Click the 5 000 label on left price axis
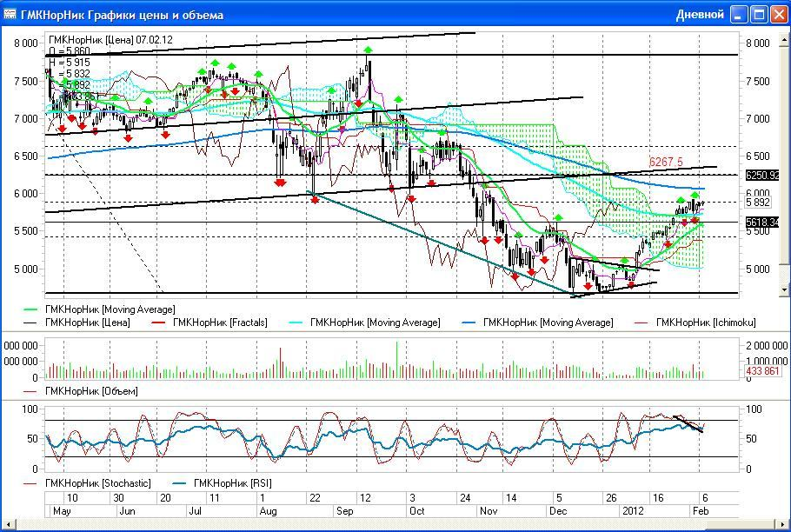Viewport: 791px width, 532px height. (26, 269)
